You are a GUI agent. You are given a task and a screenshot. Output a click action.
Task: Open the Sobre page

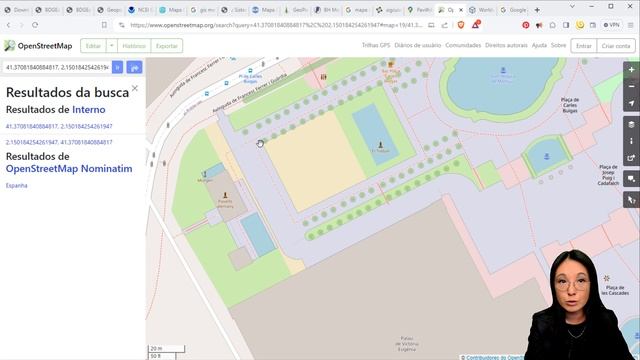click(x=558, y=45)
